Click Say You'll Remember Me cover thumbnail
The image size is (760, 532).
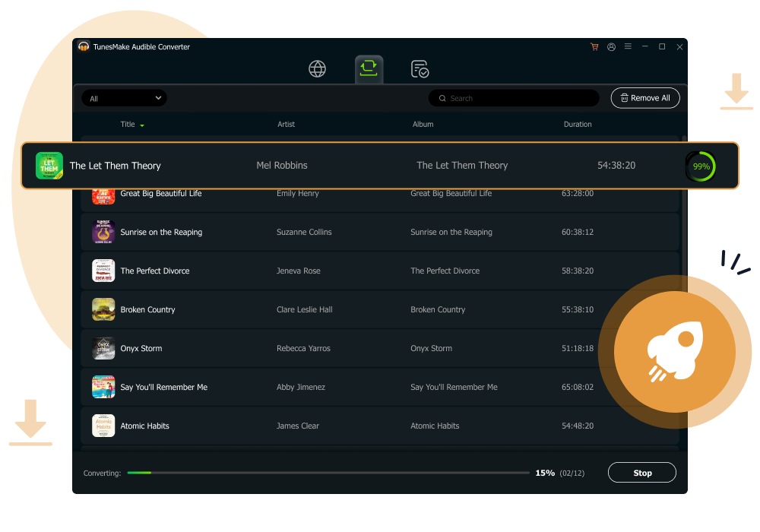pos(103,387)
